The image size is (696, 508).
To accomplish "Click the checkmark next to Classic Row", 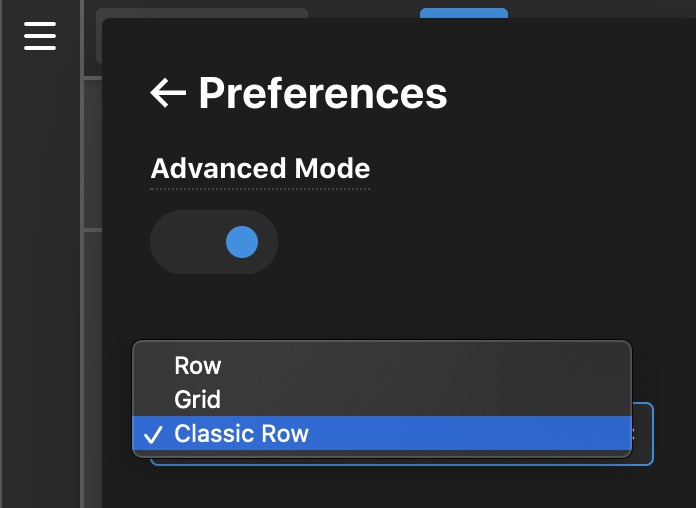I will point(153,434).
